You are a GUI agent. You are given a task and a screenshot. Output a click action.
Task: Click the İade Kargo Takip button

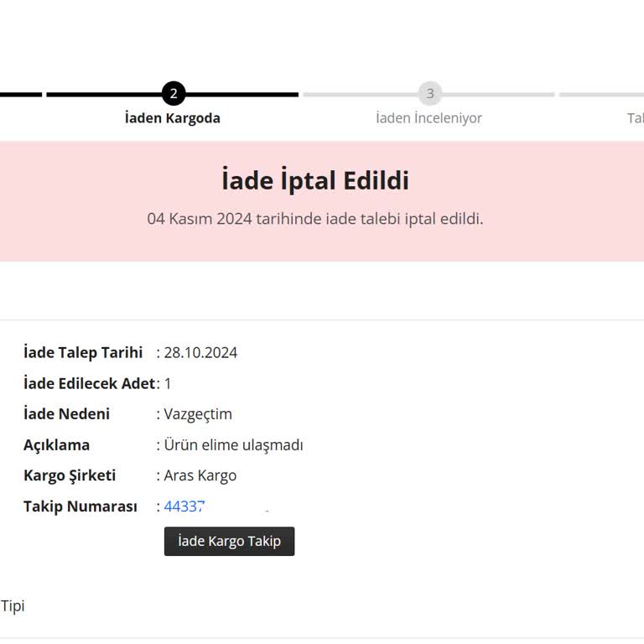[229, 541]
